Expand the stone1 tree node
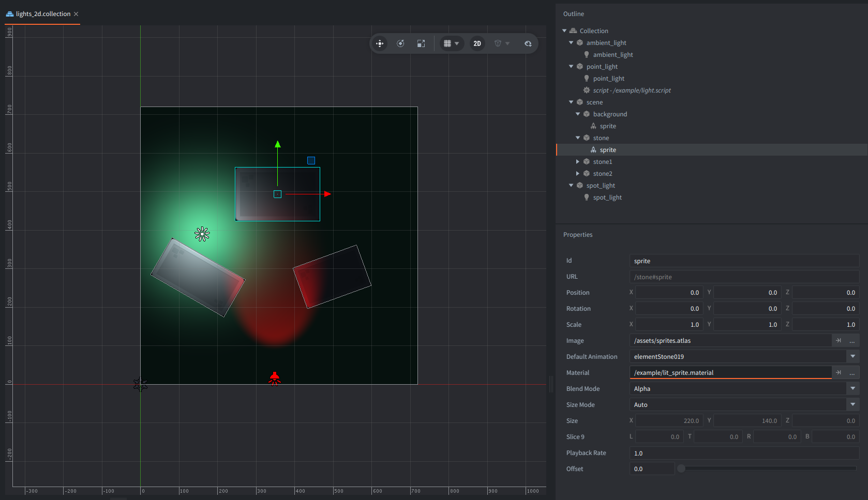The height and width of the screenshot is (500, 868). tap(578, 162)
